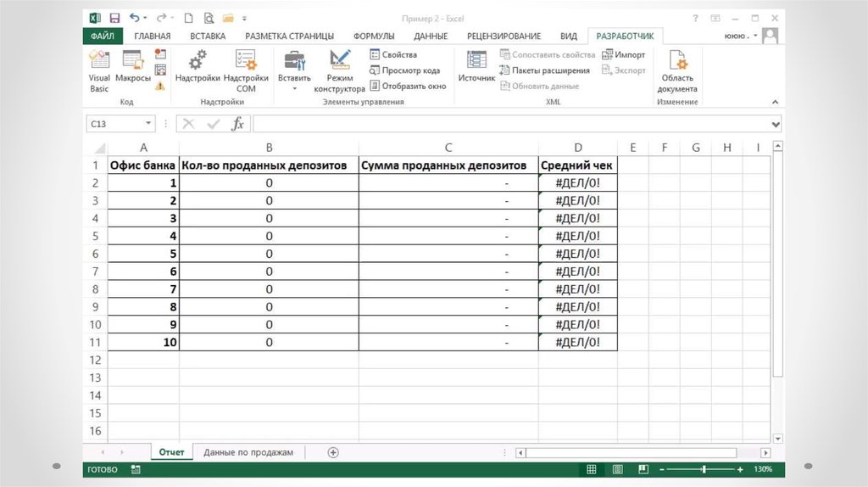Click Область документа icon
The image size is (868, 487).
click(x=677, y=70)
